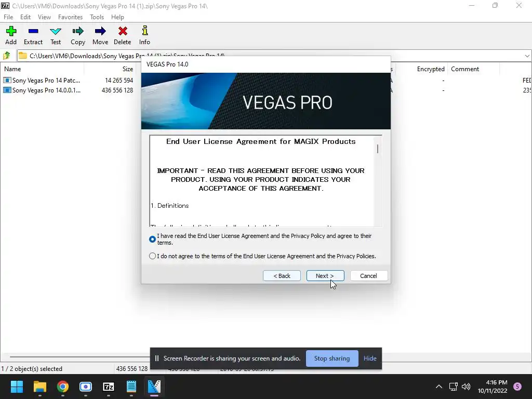Open the Tools menu
532x399 pixels.
coord(97,17)
